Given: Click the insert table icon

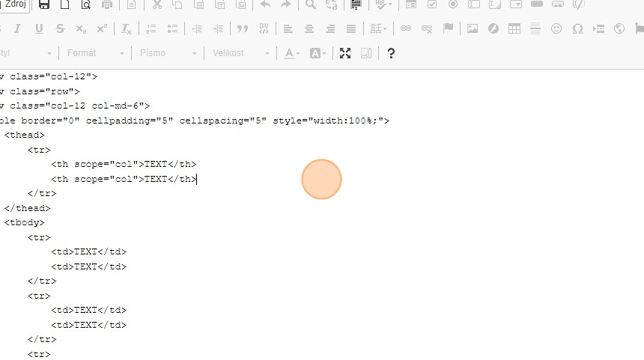Looking at the screenshot, I should pyautogui.click(x=514, y=29).
